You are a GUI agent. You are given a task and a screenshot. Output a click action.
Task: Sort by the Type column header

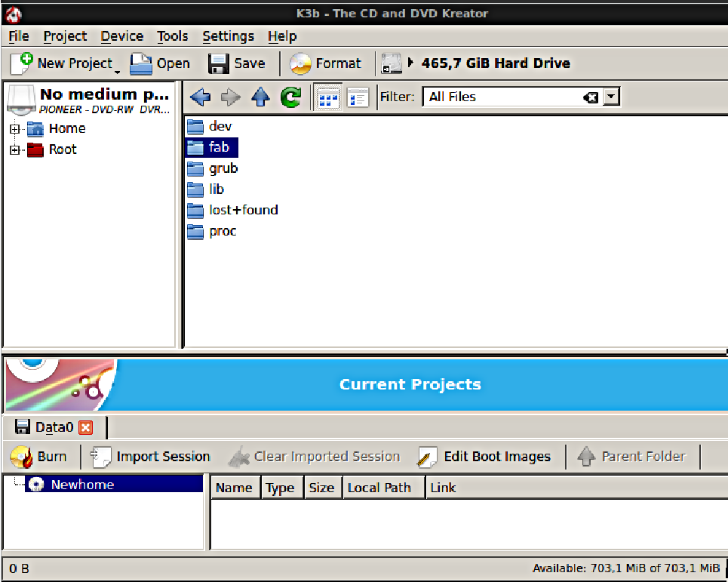pos(282,488)
